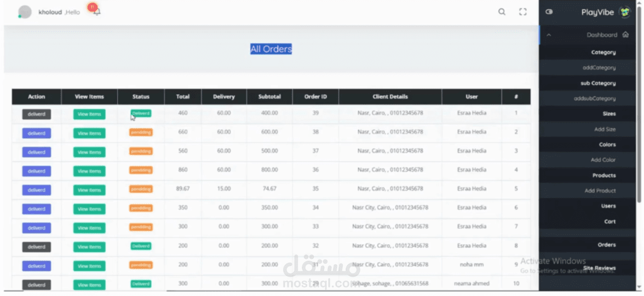Open the addCategory sidebar link
644x296 pixels.
coord(599,68)
